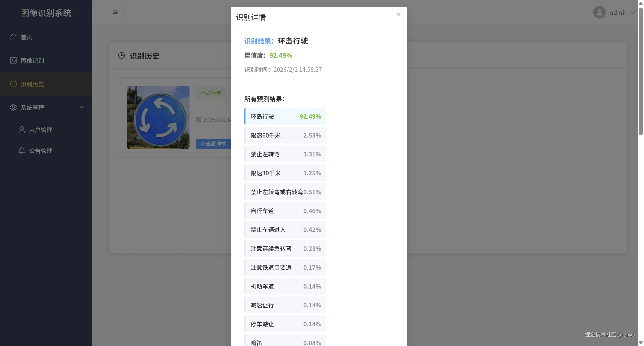
Task: Click the roundabout sign thumbnail image
Action: [158, 117]
